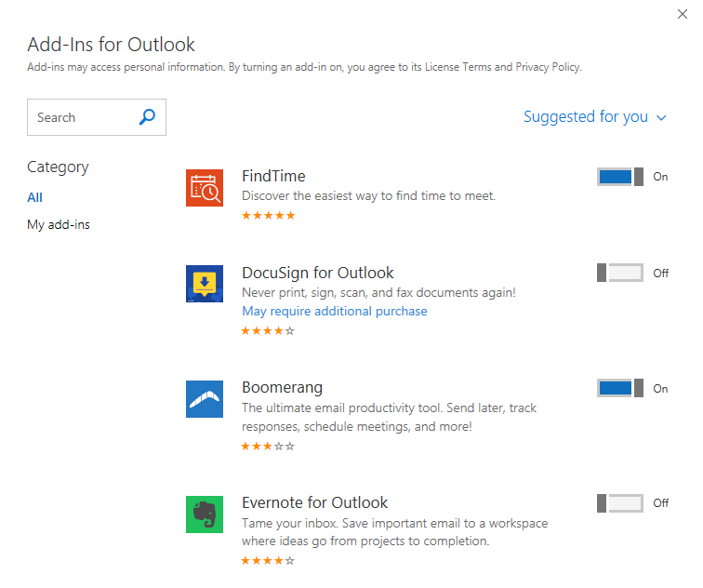Image resolution: width=703 pixels, height=588 pixels.
Task: Select the All category
Action: tap(34, 197)
